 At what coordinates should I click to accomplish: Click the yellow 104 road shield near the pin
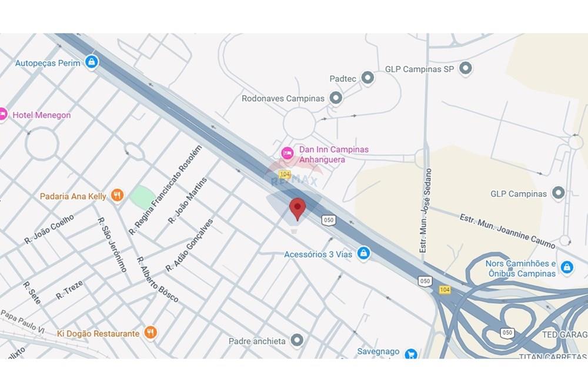pyautogui.click(x=285, y=175)
